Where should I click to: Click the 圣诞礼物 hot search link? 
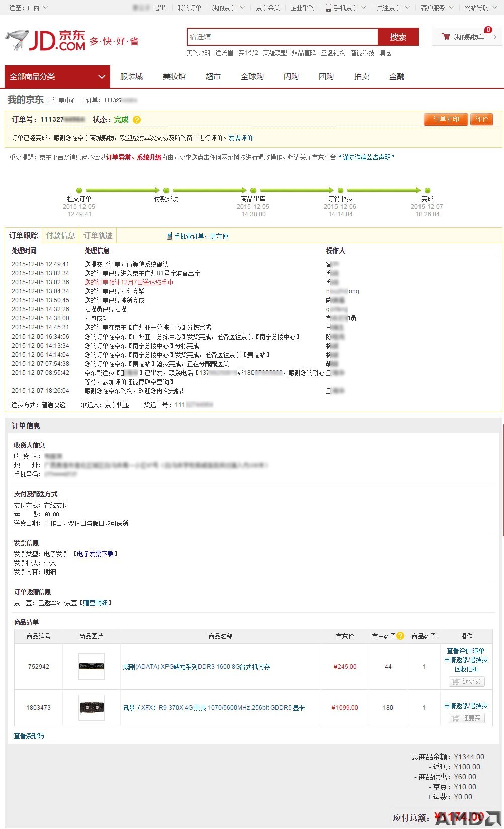(x=333, y=53)
